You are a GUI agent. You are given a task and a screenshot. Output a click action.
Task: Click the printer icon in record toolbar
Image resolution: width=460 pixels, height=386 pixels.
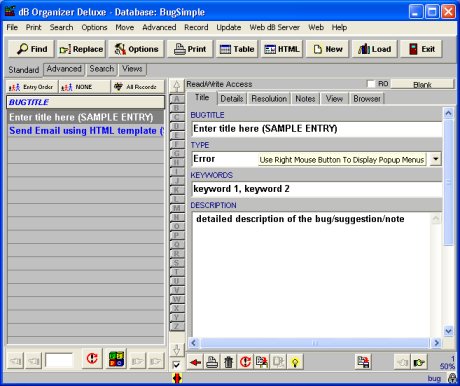tap(212, 362)
